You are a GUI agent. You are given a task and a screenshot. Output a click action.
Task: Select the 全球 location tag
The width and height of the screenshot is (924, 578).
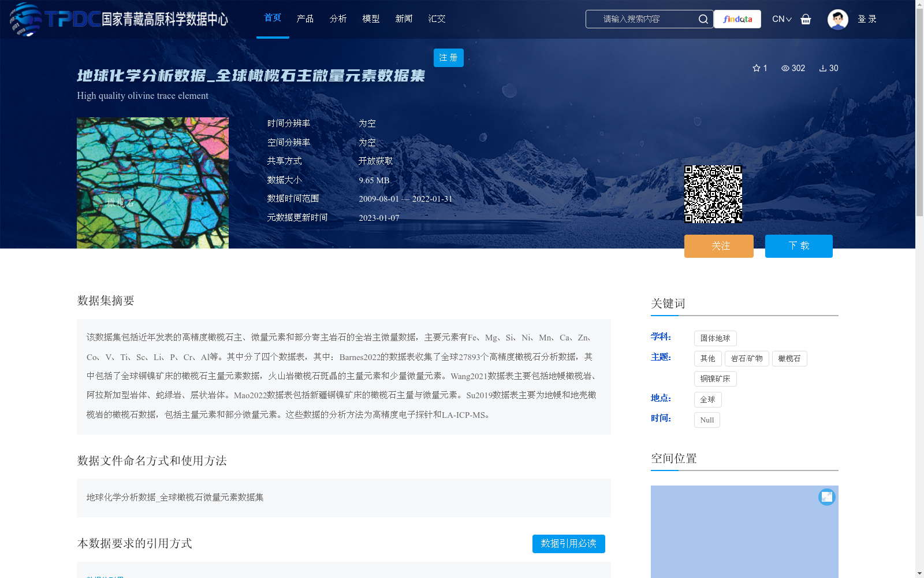708,399
